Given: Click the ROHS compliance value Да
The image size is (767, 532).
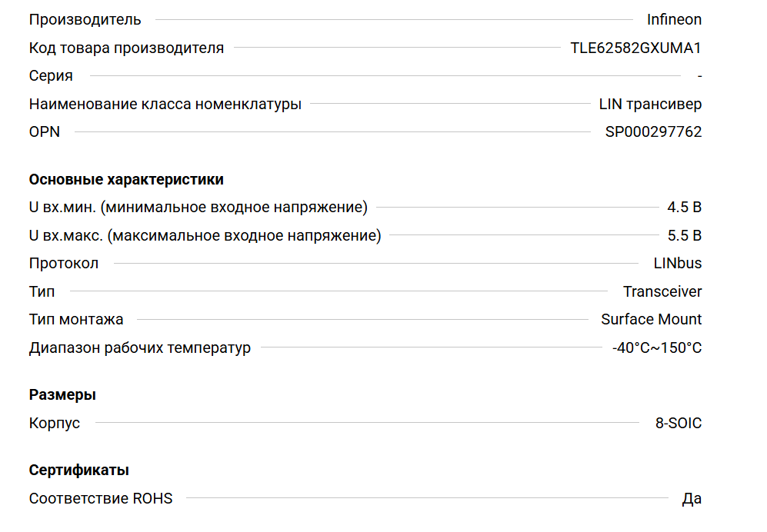Looking at the screenshot, I should pos(692,498).
